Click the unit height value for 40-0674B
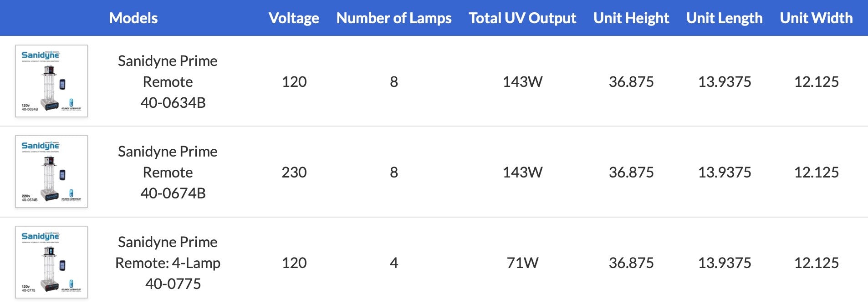 [631, 172]
